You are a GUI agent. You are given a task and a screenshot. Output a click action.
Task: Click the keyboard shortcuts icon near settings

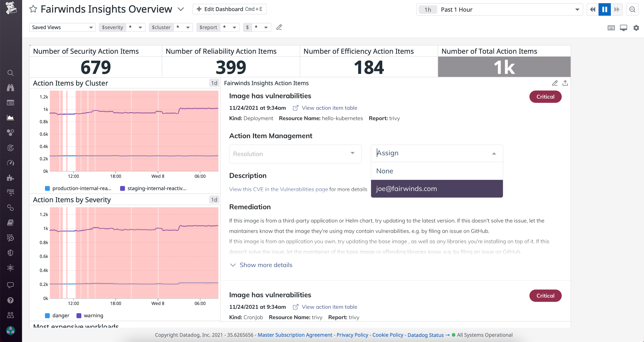click(611, 28)
